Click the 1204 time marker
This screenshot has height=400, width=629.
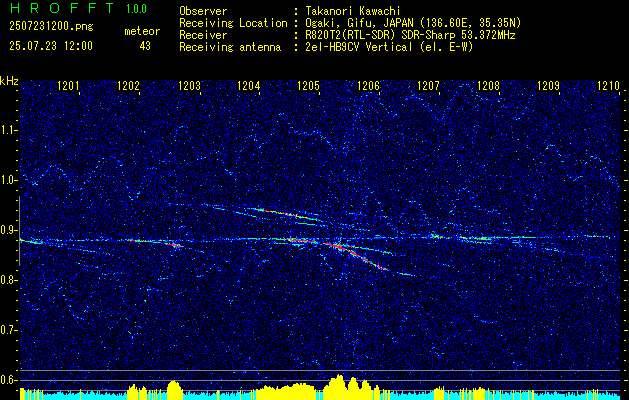pyautogui.click(x=249, y=85)
